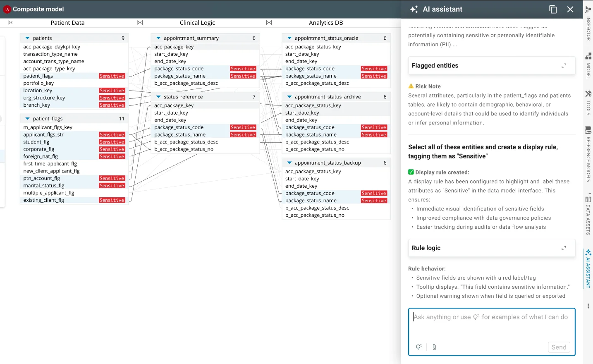Viewport: 593px width, 364px height.
Task: Open the Data Assets side panel
Action: [588, 215]
